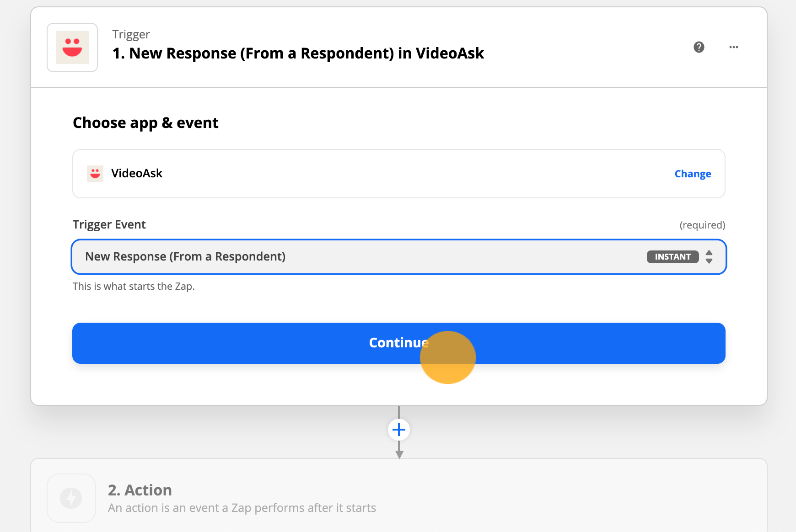
Task: Click 'This is what starts the Zap.' text
Action: click(x=134, y=286)
